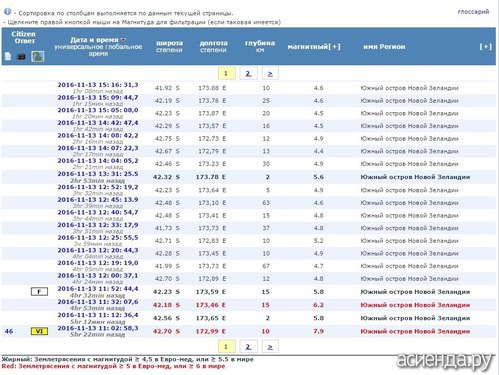The image size is (499, 375).
Task: Open earthquake 2016-11-13 14:07:22,3
Action: click(x=98, y=148)
